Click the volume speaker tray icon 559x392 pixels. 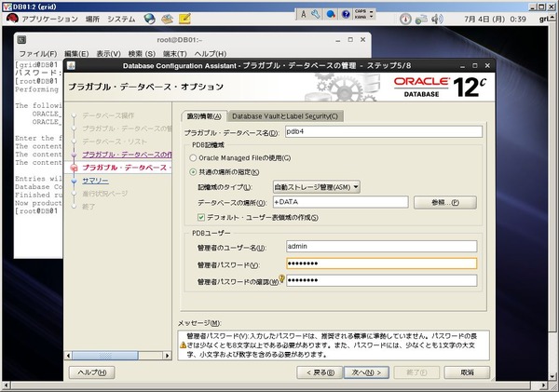point(437,19)
